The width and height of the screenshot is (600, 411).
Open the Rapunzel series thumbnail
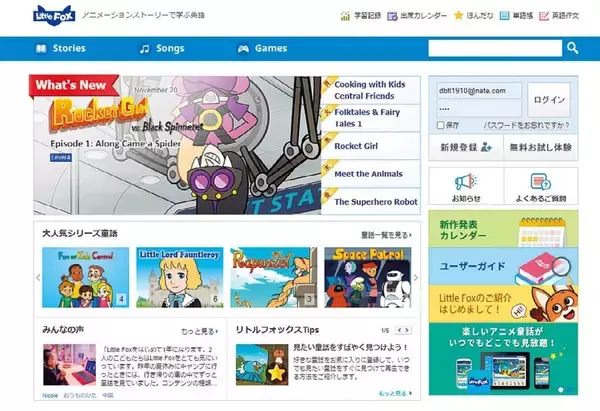tap(274, 277)
